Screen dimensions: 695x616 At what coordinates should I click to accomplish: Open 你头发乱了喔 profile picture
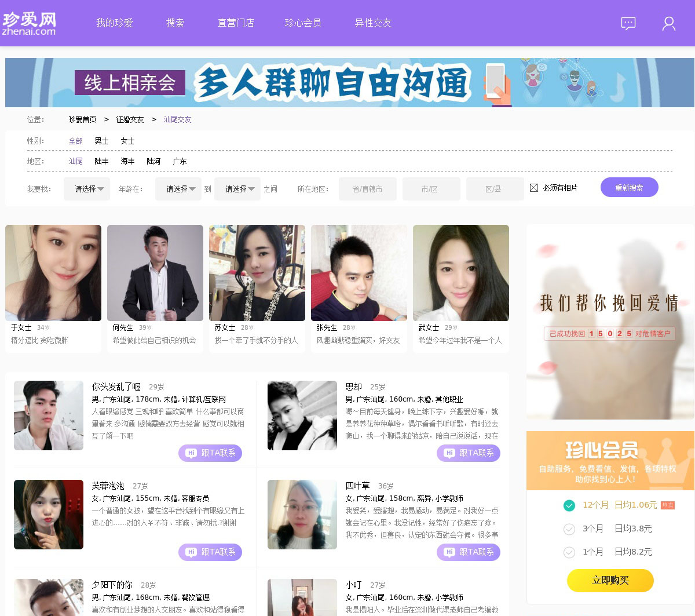pos(49,415)
